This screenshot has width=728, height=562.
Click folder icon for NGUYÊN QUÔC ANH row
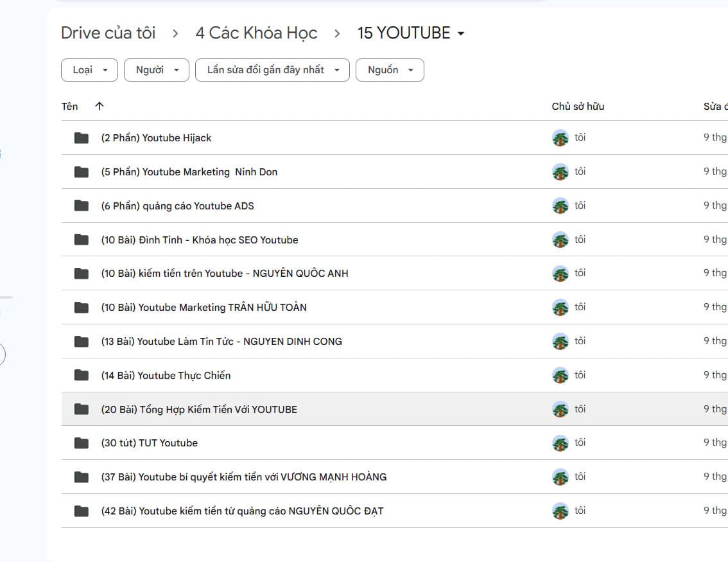(82, 274)
